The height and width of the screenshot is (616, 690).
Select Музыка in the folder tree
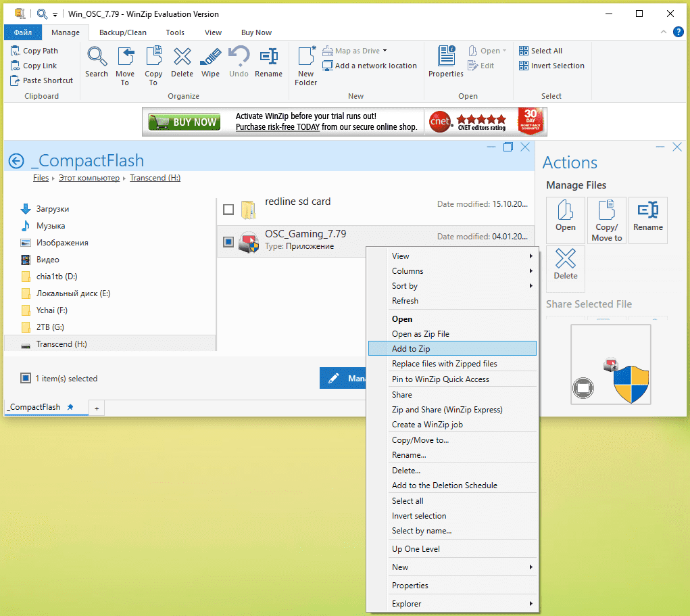pyautogui.click(x=51, y=226)
